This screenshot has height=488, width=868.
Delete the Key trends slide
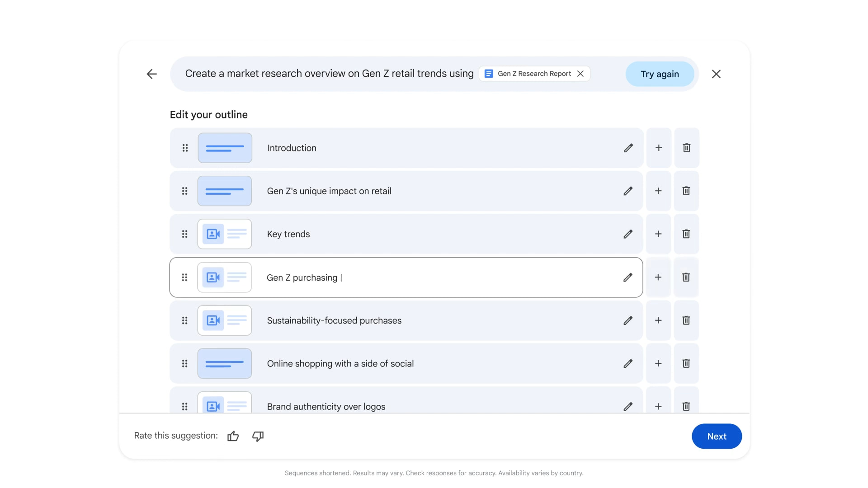[686, 234]
